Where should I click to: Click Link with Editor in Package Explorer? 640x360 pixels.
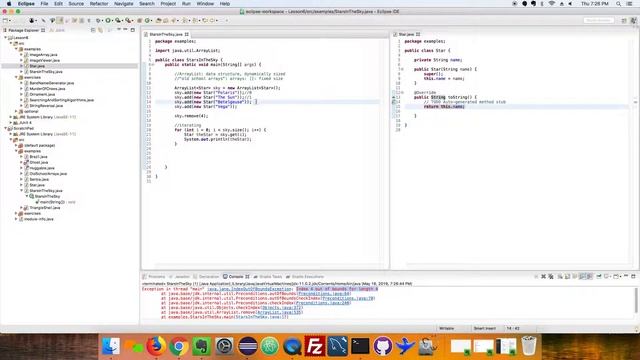pyautogui.click(x=100, y=30)
